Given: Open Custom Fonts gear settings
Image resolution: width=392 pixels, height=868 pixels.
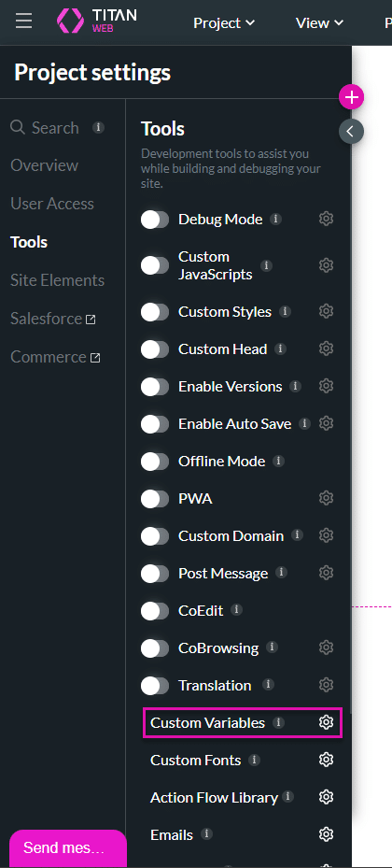Looking at the screenshot, I should click(x=327, y=760).
